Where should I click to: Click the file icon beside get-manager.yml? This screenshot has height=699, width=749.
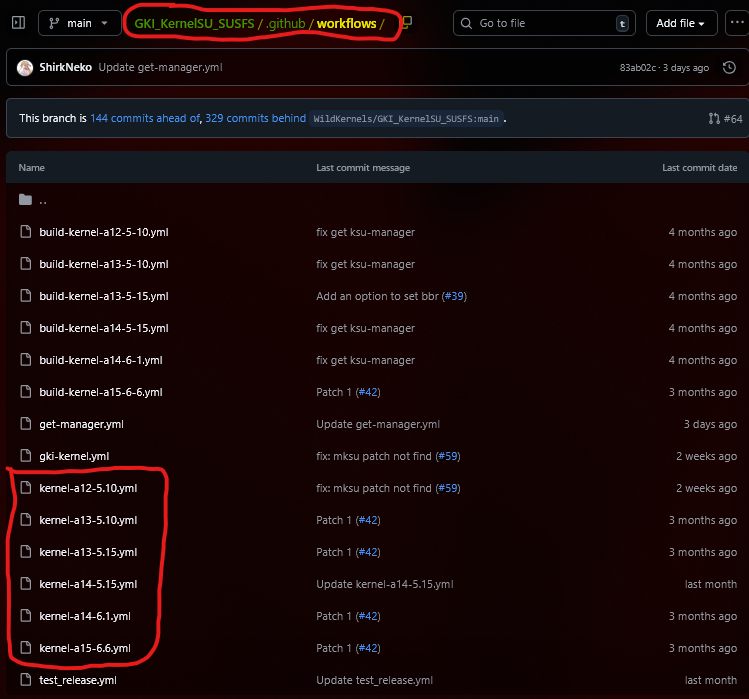point(26,424)
